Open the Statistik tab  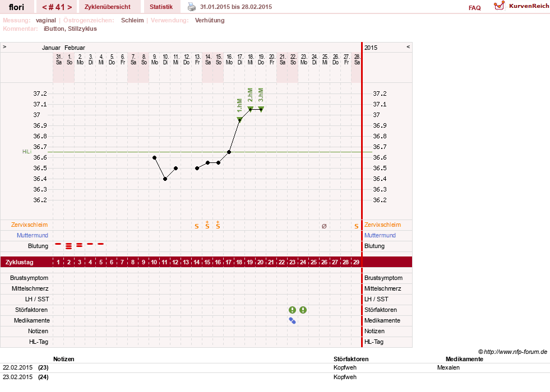coord(161,7)
